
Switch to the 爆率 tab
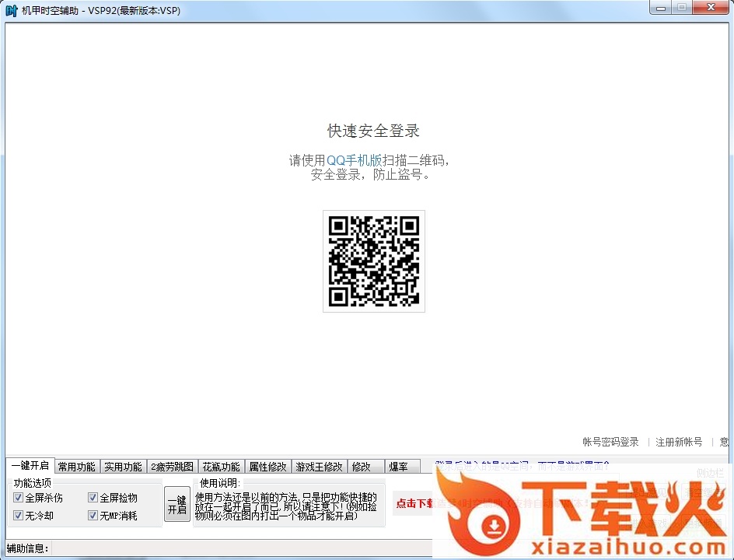coord(403,467)
